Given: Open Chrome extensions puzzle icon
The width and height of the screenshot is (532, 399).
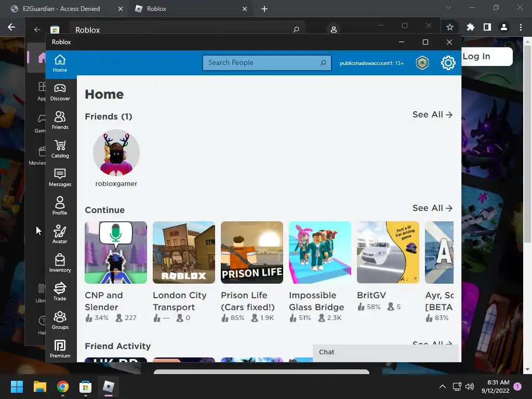Looking at the screenshot, I should point(470,27).
